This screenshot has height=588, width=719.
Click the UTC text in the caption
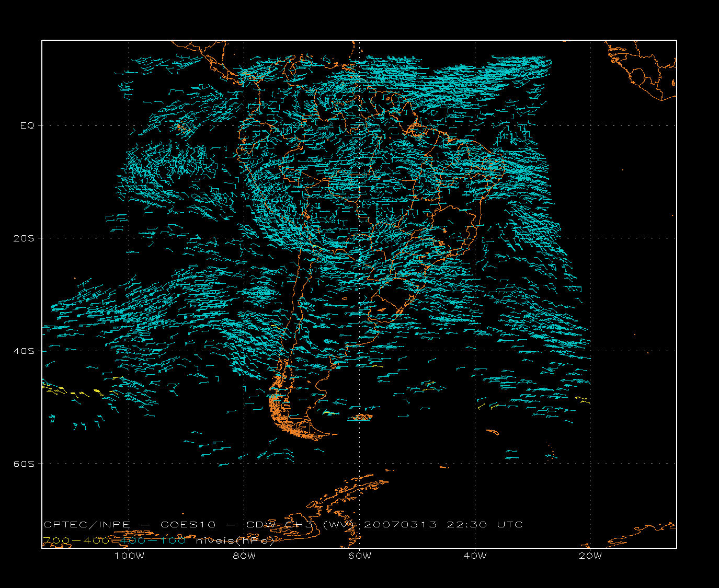tap(510, 525)
